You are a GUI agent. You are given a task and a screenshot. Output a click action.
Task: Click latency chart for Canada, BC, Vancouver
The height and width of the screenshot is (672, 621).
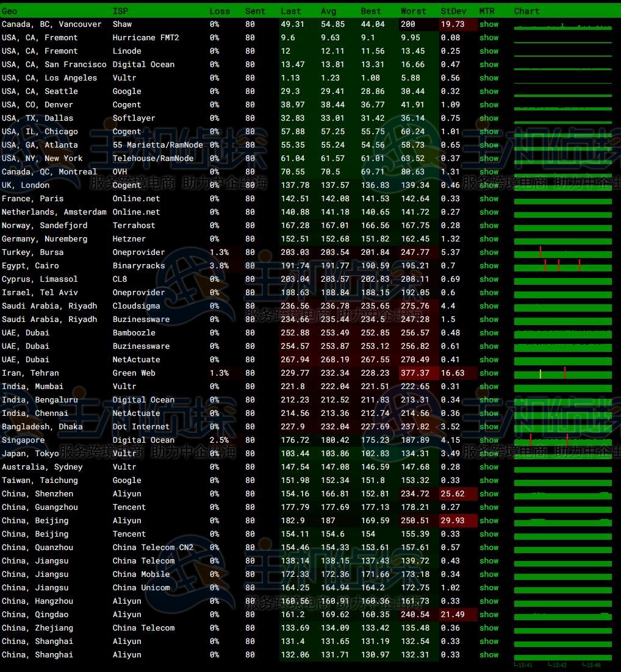562,27
